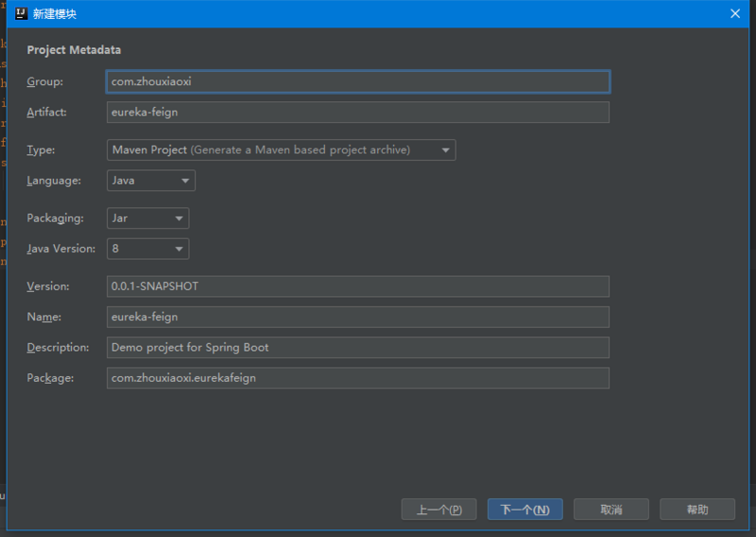Screen dimensions: 756x537
Task: Cancel with the 取消 button
Action: [x=610, y=510]
